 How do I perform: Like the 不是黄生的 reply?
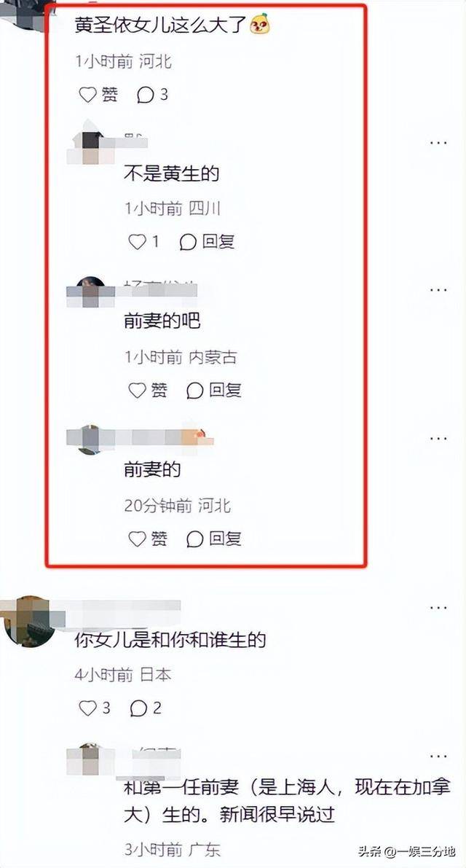143,242
